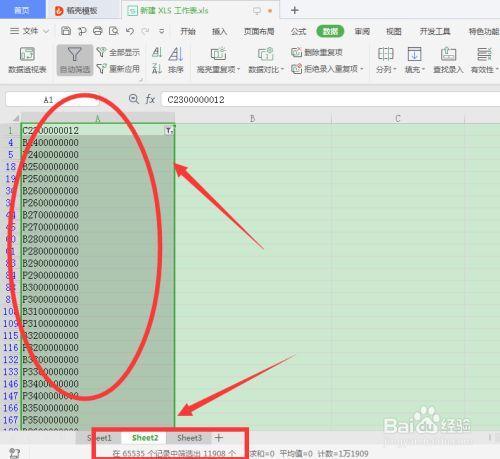Click the select-all corner of the grid
This screenshot has height=459, width=500.
(x=16, y=118)
